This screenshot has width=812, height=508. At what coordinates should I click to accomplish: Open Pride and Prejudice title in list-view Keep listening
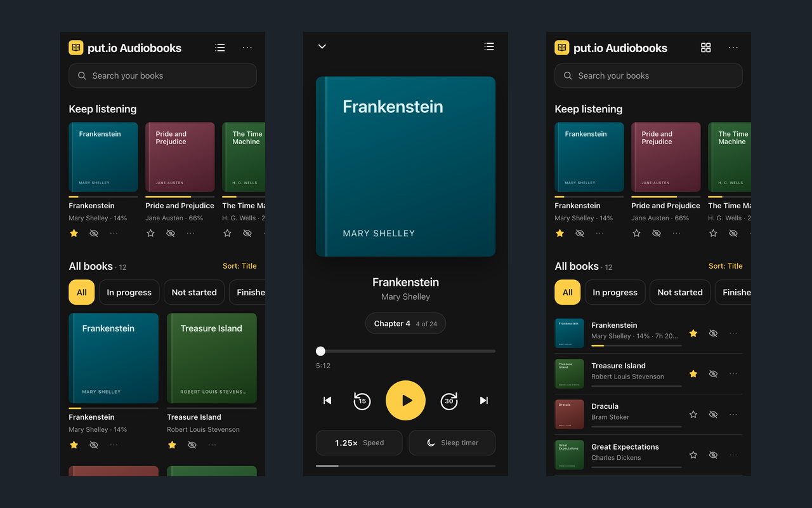pos(665,206)
